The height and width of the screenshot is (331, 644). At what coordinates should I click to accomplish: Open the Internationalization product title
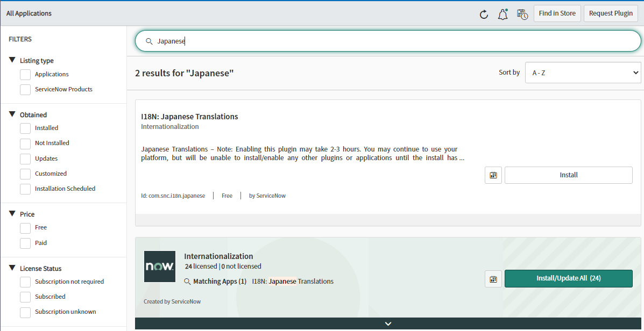click(218, 256)
